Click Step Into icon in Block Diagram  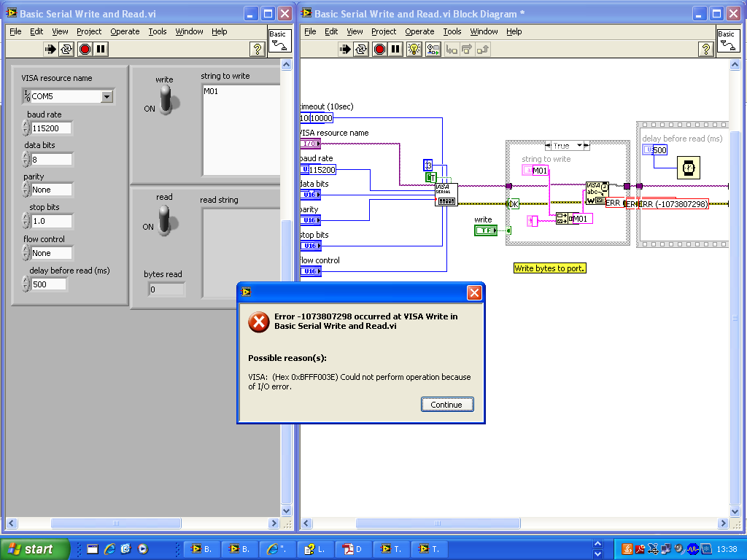[452, 49]
